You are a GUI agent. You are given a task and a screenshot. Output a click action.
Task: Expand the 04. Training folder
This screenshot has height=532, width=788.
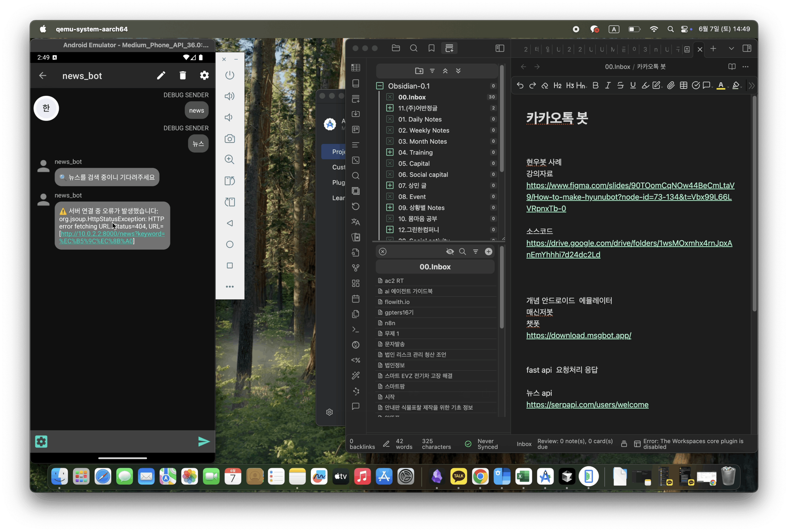[x=390, y=152]
